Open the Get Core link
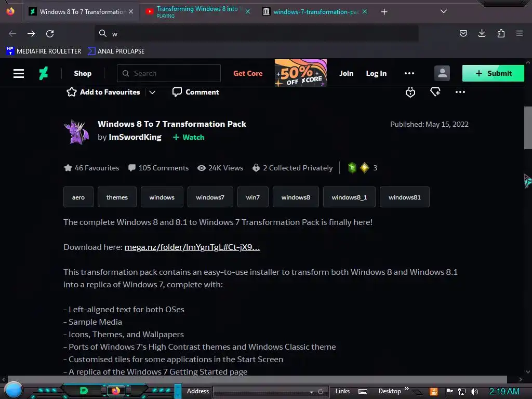Screen dimensions: 532x399 click(248, 73)
